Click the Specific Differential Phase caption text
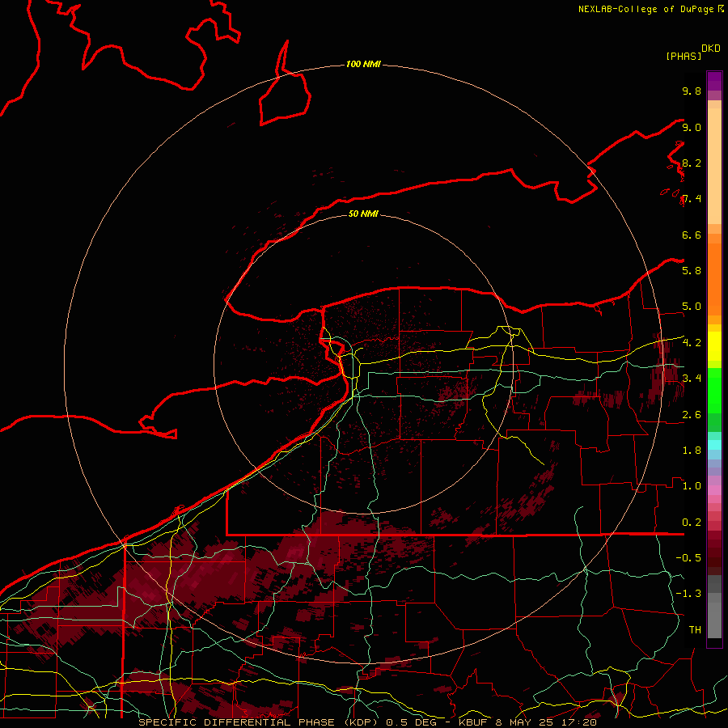This screenshot has width=728, height=728. click(x=367, y=722)
